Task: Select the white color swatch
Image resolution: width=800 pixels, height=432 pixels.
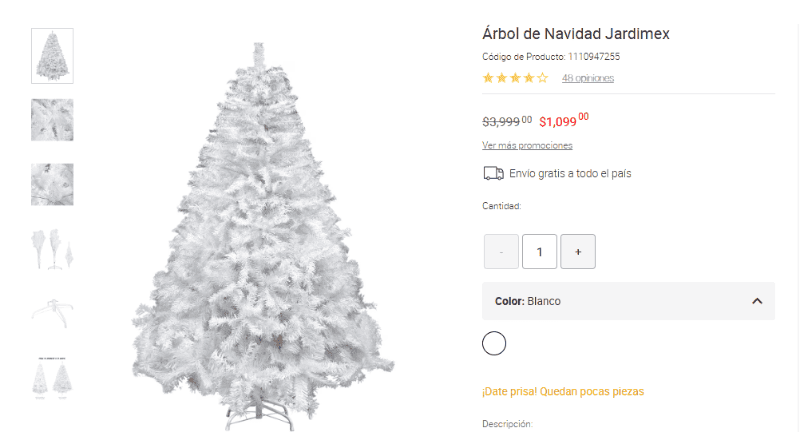Action: [494, 343]
